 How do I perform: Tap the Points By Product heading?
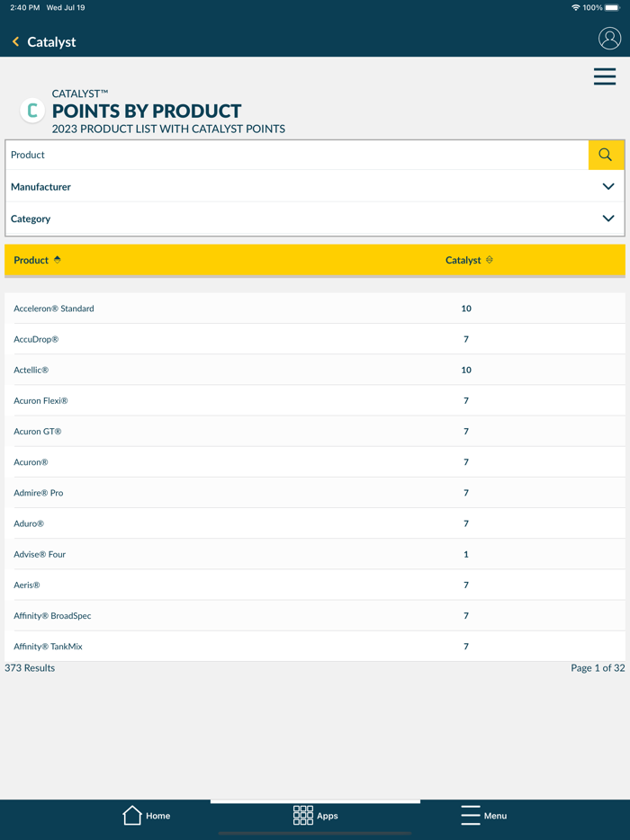point(147,111)
